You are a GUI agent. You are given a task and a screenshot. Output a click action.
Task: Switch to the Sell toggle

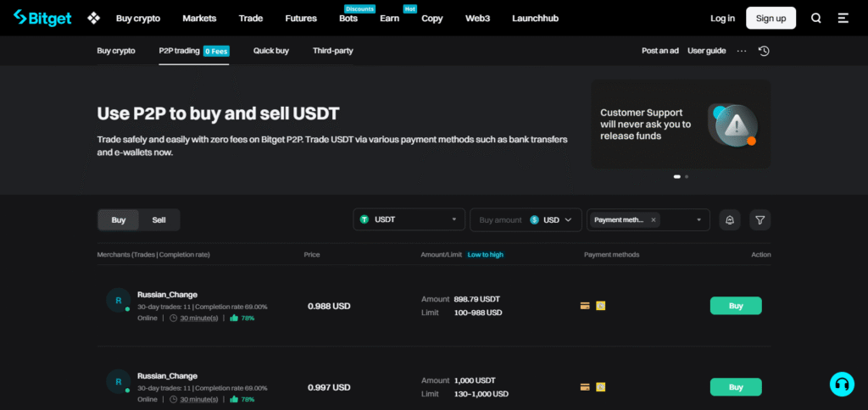(x=159, y=219)
